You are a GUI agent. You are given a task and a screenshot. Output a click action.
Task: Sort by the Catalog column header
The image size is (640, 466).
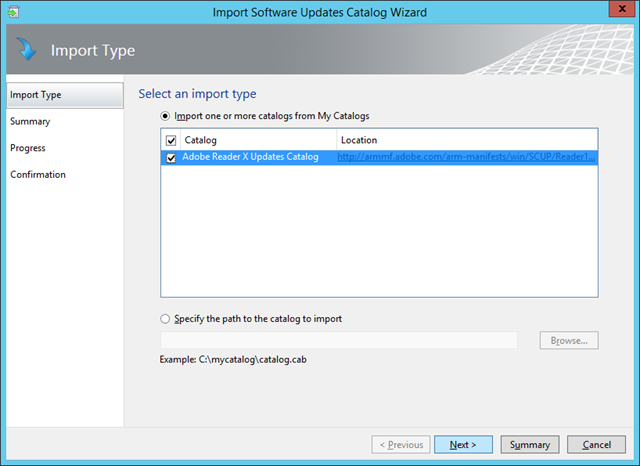pyautogui.click(x=258, y=140)
